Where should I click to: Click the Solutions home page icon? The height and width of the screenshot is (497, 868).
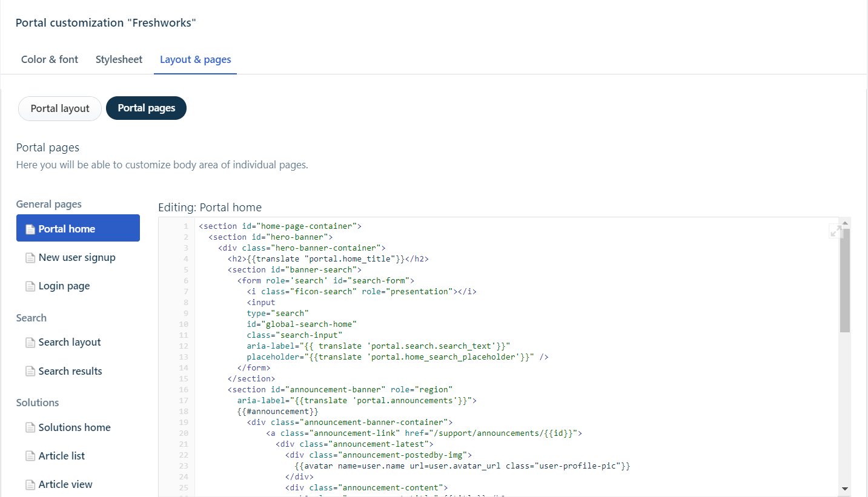[x=30, y=427]
